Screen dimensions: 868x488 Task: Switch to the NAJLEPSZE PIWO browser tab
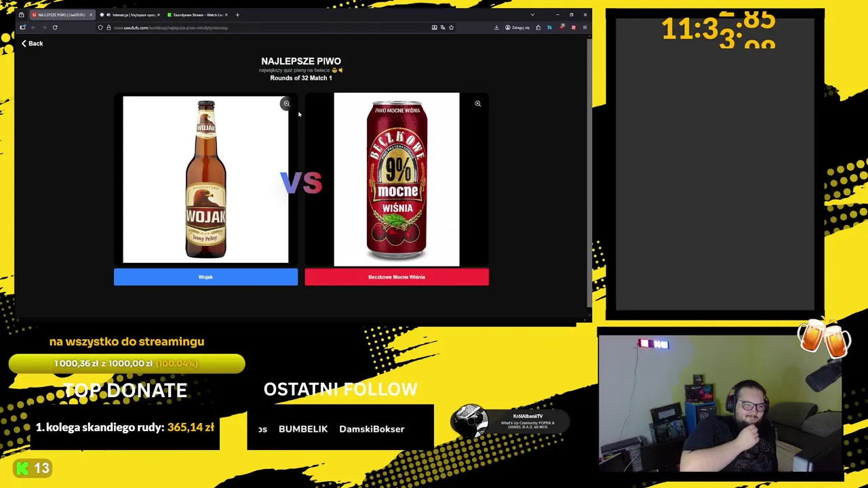coord(62,15)
